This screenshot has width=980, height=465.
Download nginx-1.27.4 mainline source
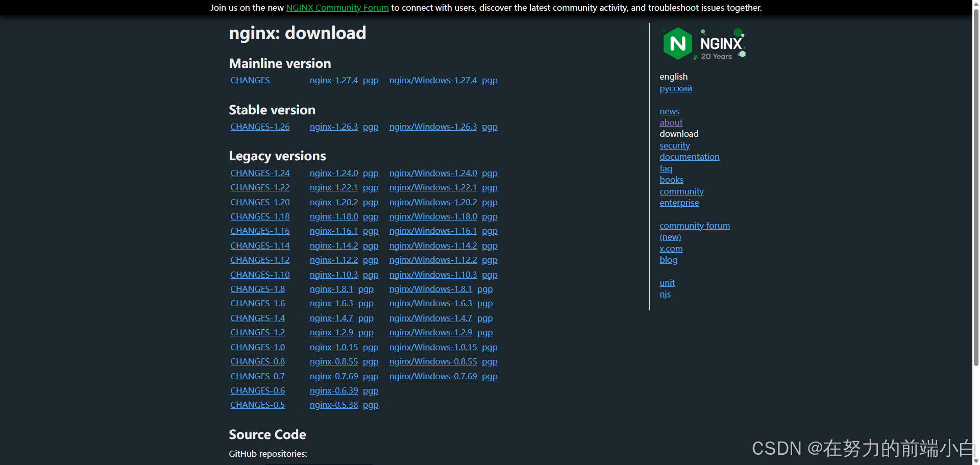(334, 80)
